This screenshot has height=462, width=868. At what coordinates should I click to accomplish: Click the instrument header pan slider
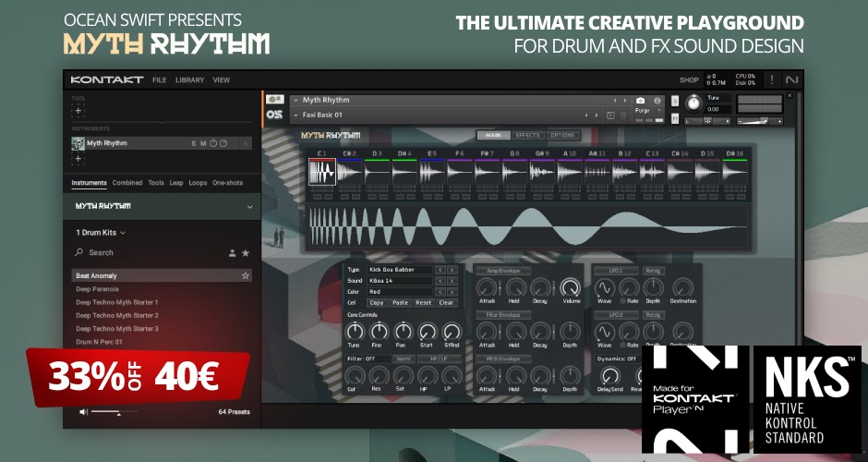707,121
